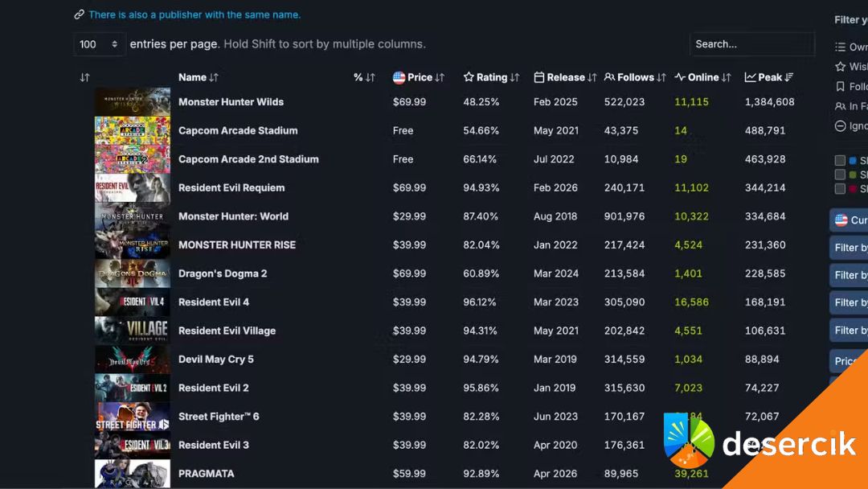
Task: Open publisher with the same name link
Action: 194,14
